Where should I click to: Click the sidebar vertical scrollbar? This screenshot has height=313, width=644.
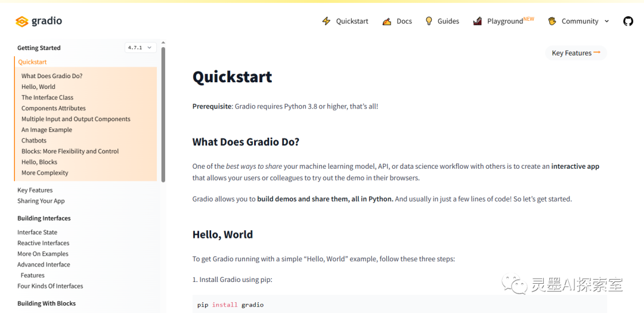coord(163,113)
